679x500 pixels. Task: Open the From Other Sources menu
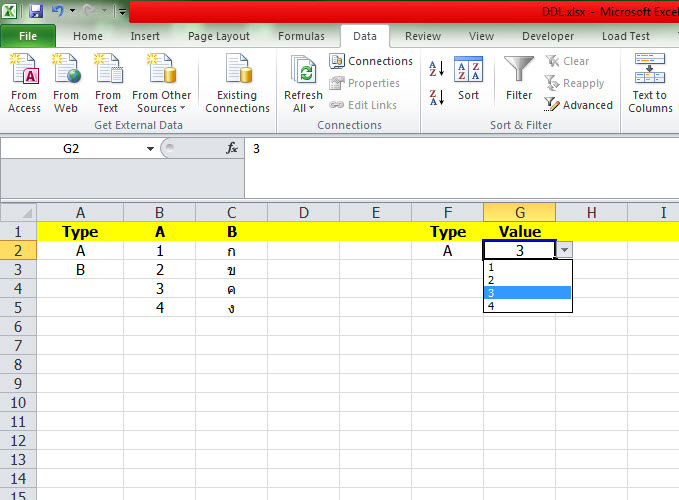pos(161,84)
